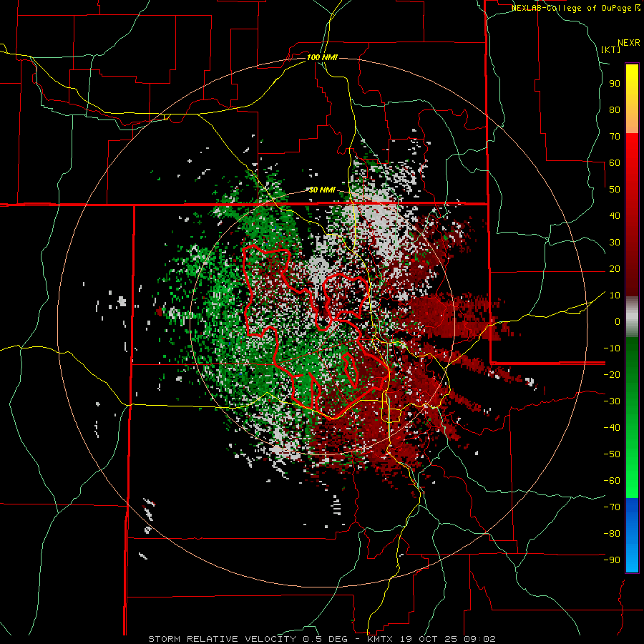Click the 0.5 DEG elevation text in footer
The image size is (644, 644).
click(x=326, y=639)
